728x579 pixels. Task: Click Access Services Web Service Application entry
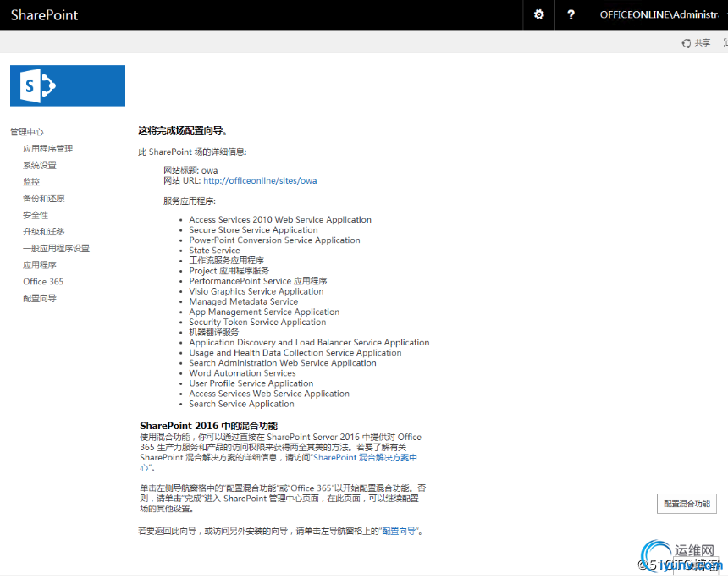pyautogui.click(x=269, y=394)
